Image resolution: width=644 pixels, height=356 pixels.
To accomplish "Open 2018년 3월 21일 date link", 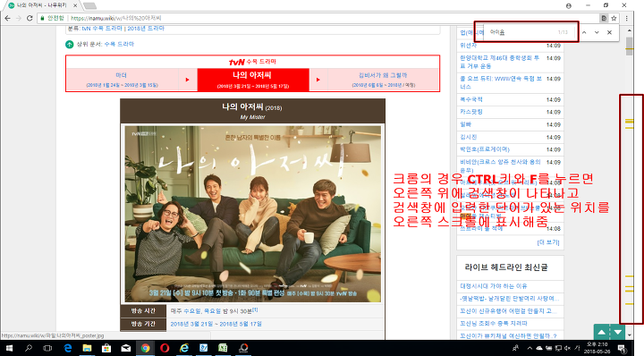I will [x=191, y=324].
